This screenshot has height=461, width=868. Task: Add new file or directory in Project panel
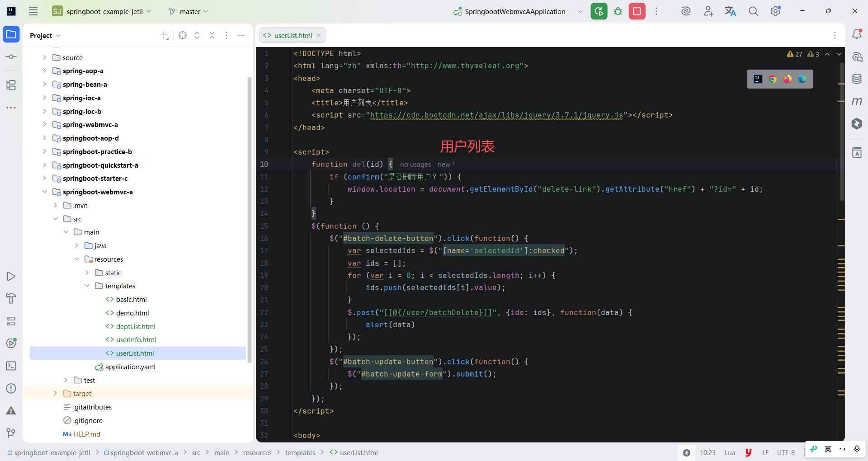tap(164, 35)
